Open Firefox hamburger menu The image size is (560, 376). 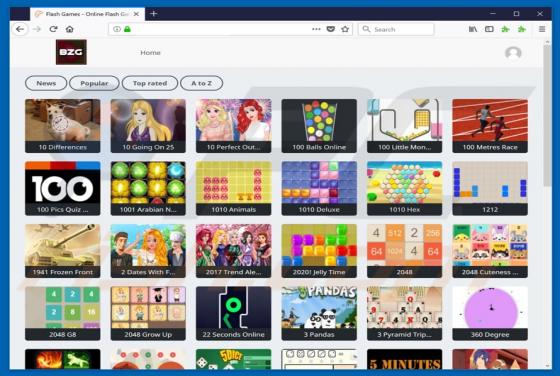(542, 29)
